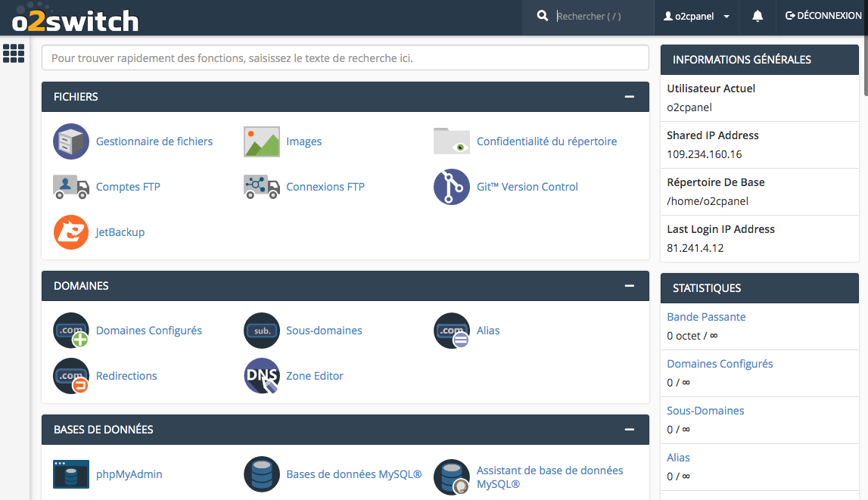Open the Gestionnaire de fichiers link
This screenshot has width=868, height=500.
click(154, 141)
